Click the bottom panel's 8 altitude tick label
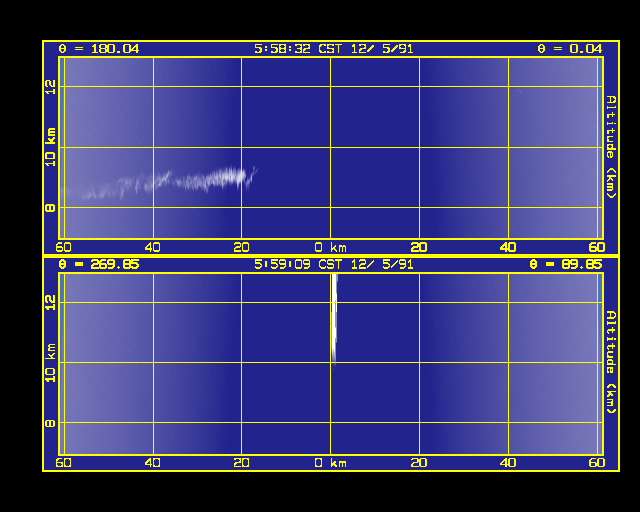640x512 pixels. (51, 423)
